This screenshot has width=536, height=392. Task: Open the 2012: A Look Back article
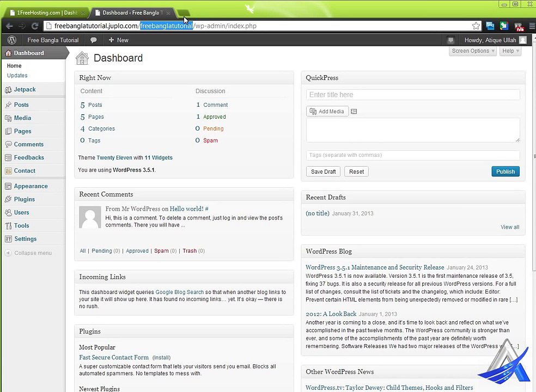point(331,314)
